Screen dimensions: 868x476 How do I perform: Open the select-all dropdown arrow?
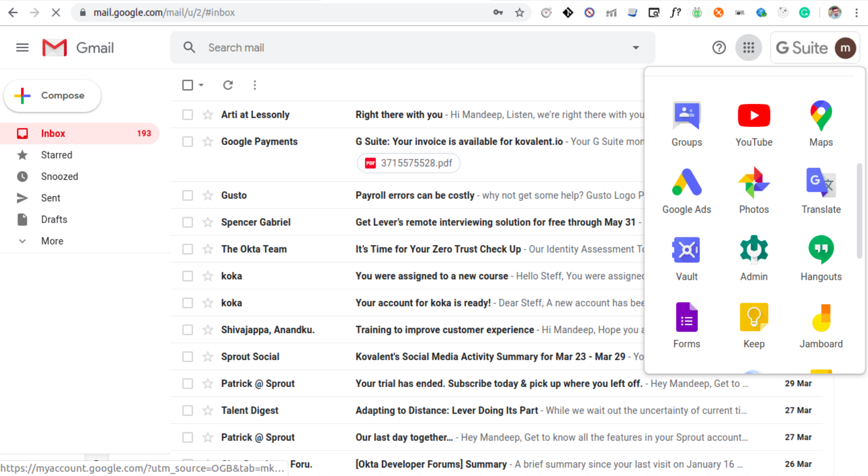coord(201,85)
